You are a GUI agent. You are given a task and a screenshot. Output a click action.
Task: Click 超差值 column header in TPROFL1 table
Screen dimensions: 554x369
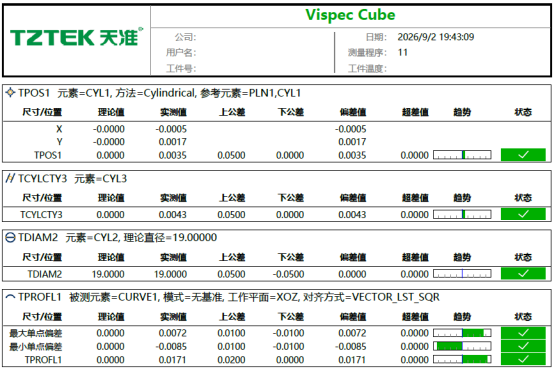pos(415,316)
